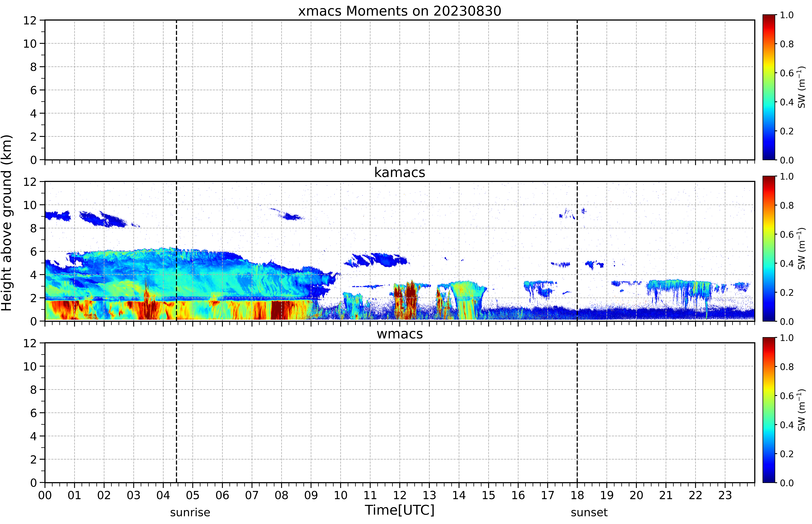Click the wmacs colorbar 'SW (m⁻¹)' label

801,410
